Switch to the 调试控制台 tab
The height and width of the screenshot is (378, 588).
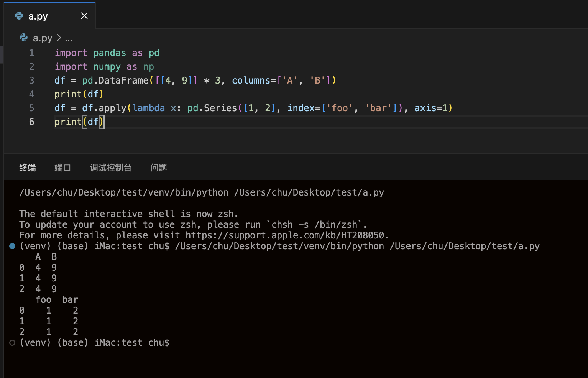(x=111, y=168)
